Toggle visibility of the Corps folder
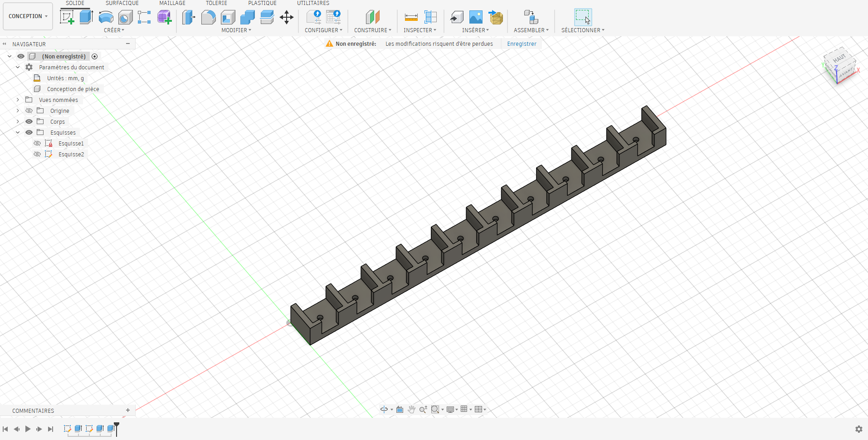Screen dimensions: 868x440 pos(29,121)
